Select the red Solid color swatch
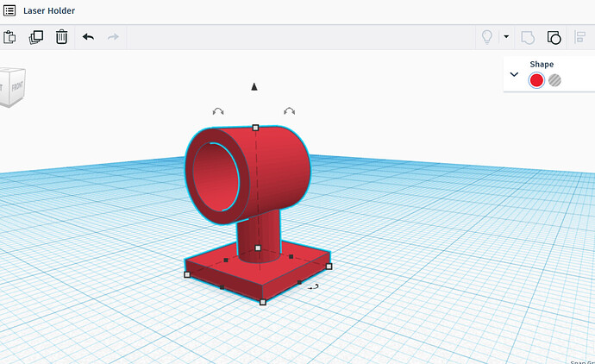This screenshot has width=595, height=364. [536, 80]
